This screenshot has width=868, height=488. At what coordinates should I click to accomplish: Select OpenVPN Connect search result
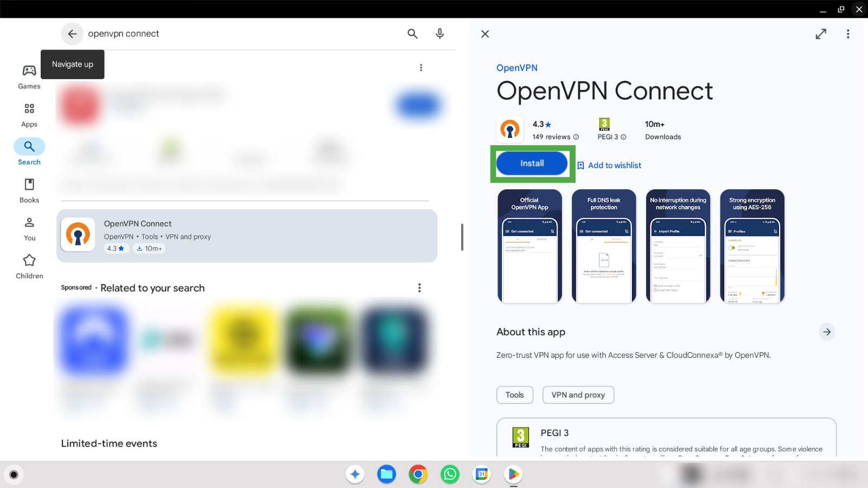tap(247, 236)
